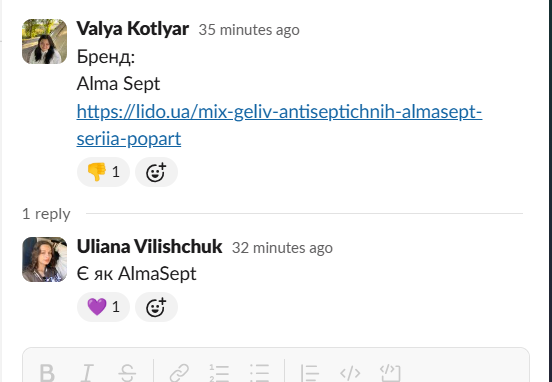552x382 pixels.
Task: Click the Valya Kotlyar sender name
Action: click(133, 29)
